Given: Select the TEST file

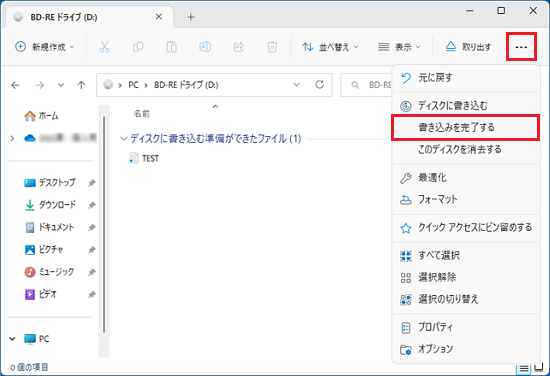Looking at the screenshot, I should coord(144,159).
